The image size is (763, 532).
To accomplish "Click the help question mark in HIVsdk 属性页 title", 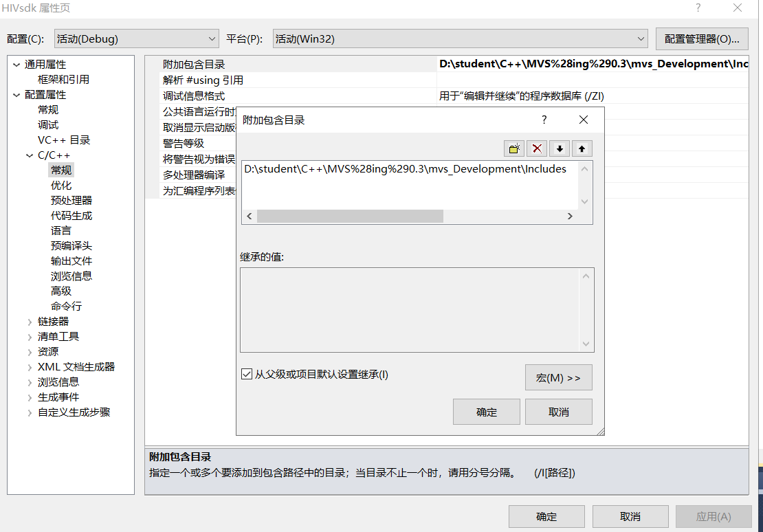I will click(698, 8).
